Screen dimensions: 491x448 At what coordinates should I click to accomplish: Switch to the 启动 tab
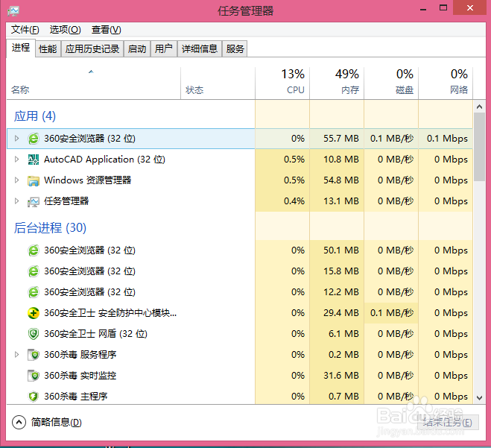[137, 49]
